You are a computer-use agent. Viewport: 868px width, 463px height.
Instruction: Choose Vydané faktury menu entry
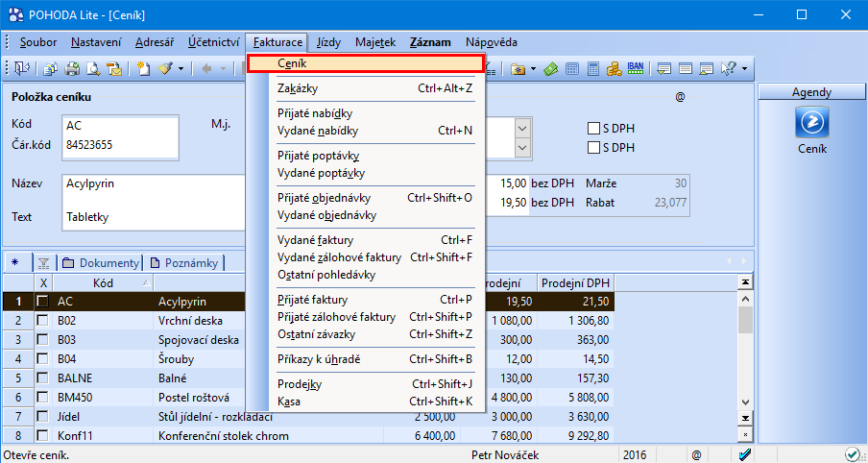tap(375, 240)
